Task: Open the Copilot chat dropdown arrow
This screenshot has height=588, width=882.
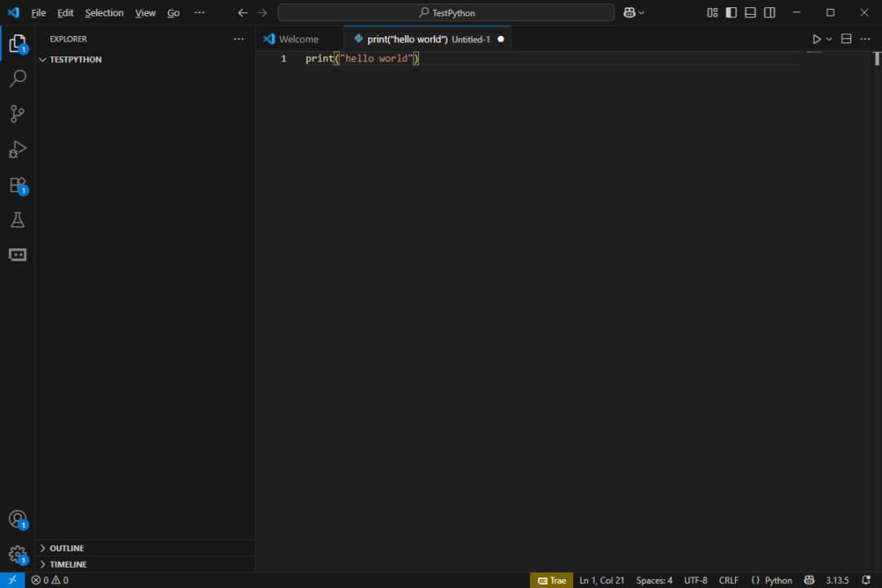Action: click(x=641, y=12)
